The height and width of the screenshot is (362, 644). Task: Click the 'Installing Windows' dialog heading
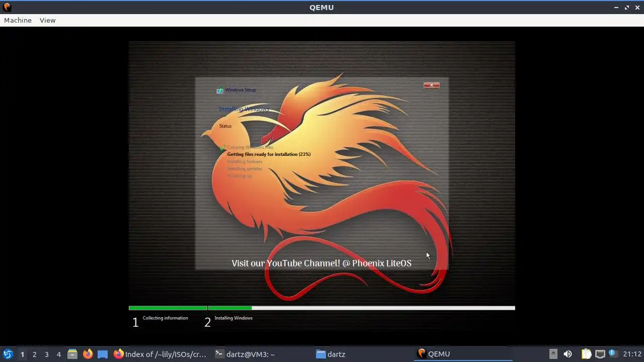(x=244, y=109)
